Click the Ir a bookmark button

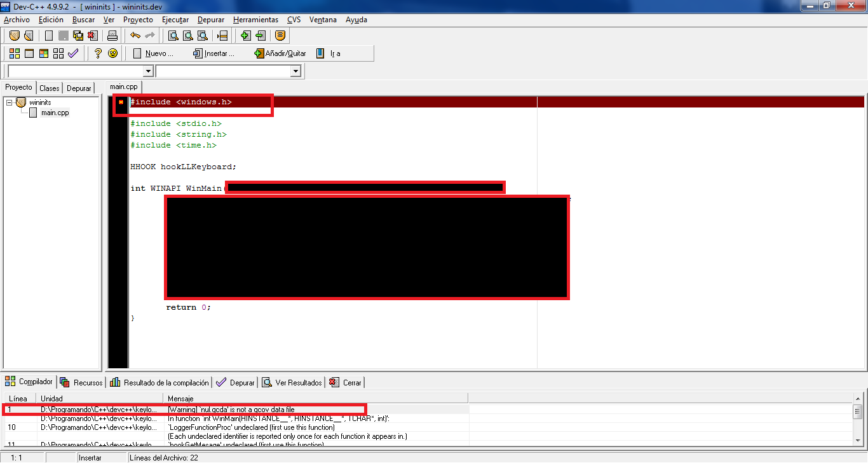(x=329, y=53)
